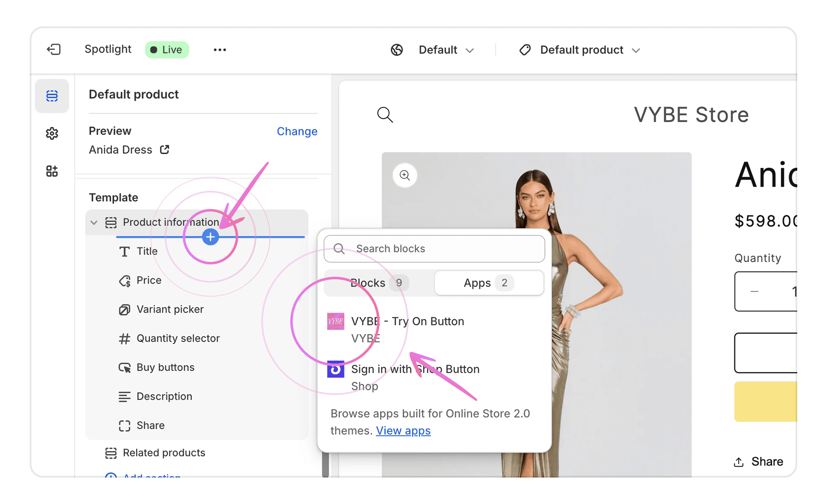This screenshot has width=827, height=504.
Task: Click the Anida Dress product image
Action: (537, 315)
